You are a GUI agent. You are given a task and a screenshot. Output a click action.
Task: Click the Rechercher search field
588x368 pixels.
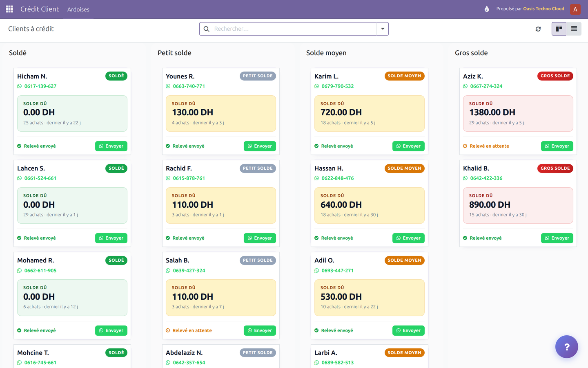click(x=294, y=29)
